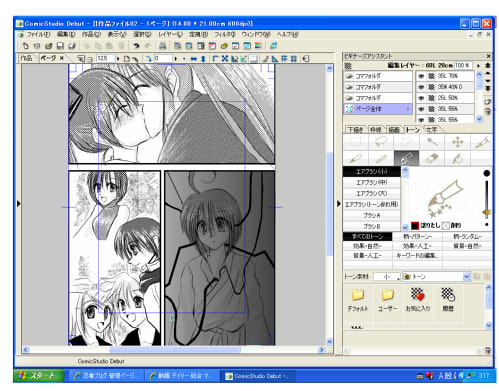Hide the 25L 50% tone layer
Viewport: 499px width, 391px height.
421,98
